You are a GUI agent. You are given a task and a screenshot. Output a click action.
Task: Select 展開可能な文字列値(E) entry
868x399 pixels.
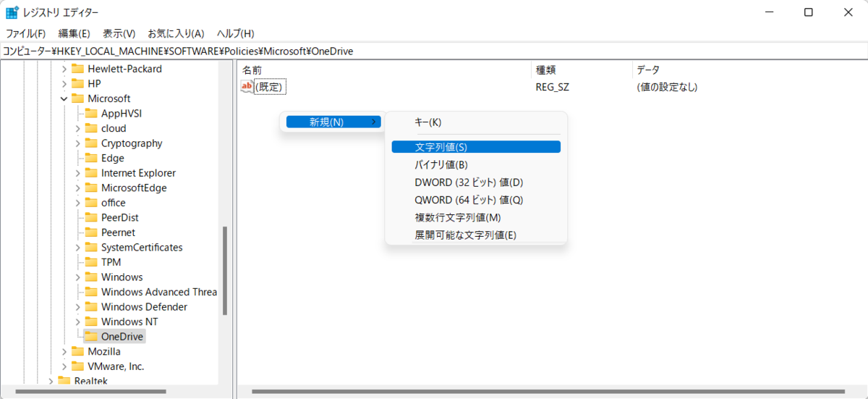[476, 235]
